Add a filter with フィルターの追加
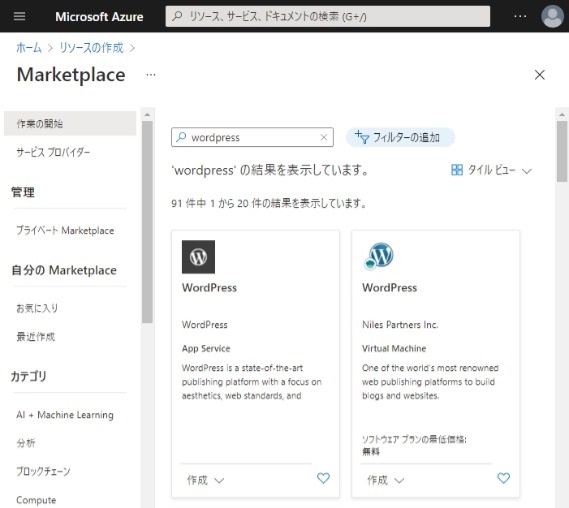 [x=400, y=137]
